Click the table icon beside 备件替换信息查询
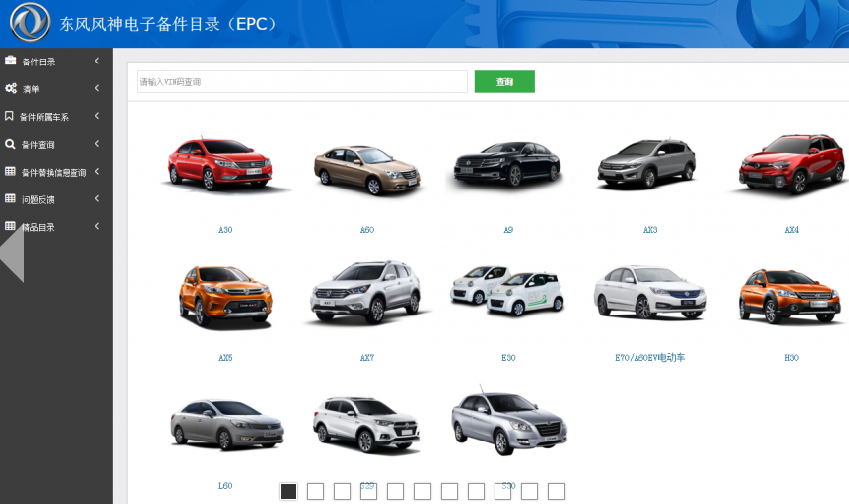This screenshot has height=504, width=849. (x=10, y=171)
